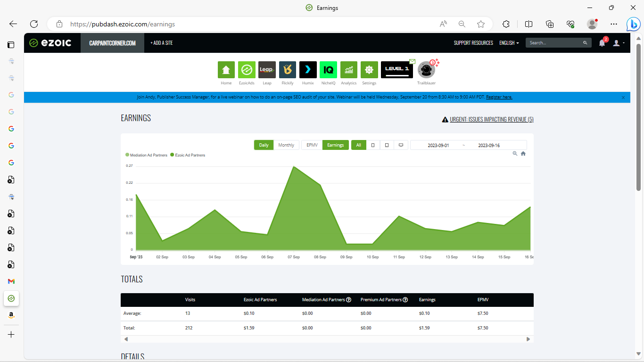Filter chart by mobile devices
Screen dimensions: 644x362
pyautogui.click(x=373, y=145)
